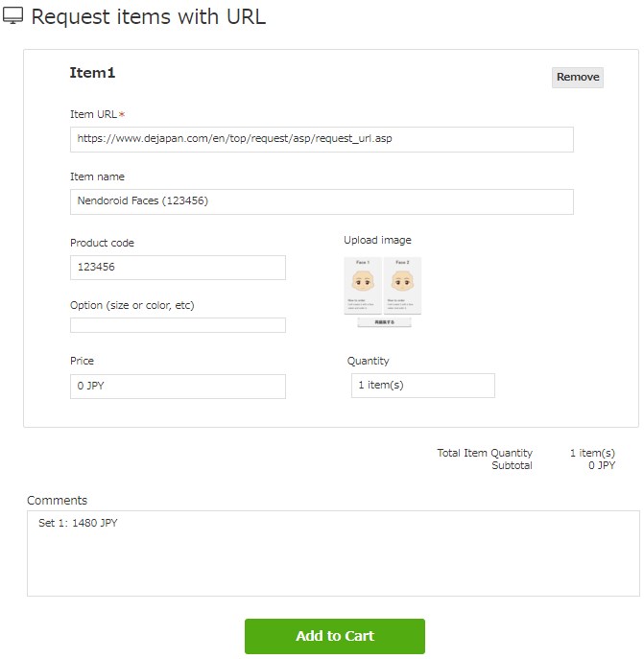
Task: Click inside the Comments text area
Action: tap(333, 553)
